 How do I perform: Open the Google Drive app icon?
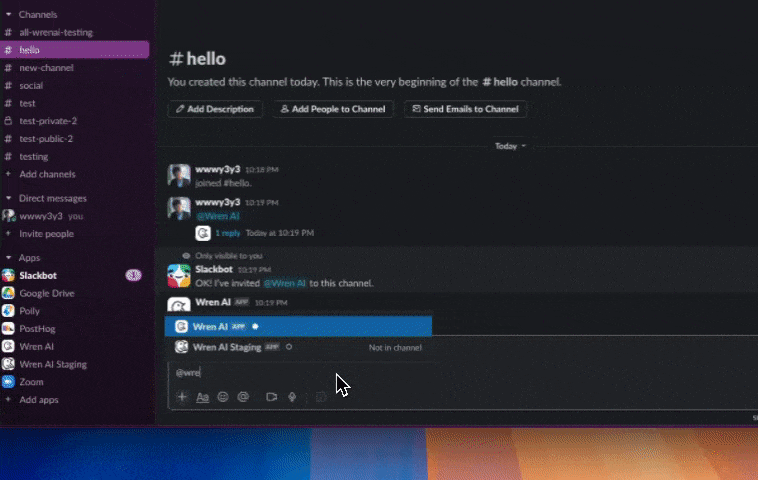point(8,293)
